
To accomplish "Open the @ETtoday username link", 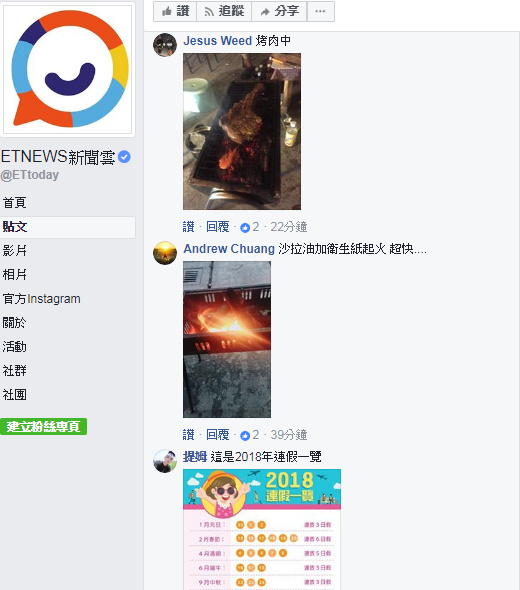I will [30, 175].
